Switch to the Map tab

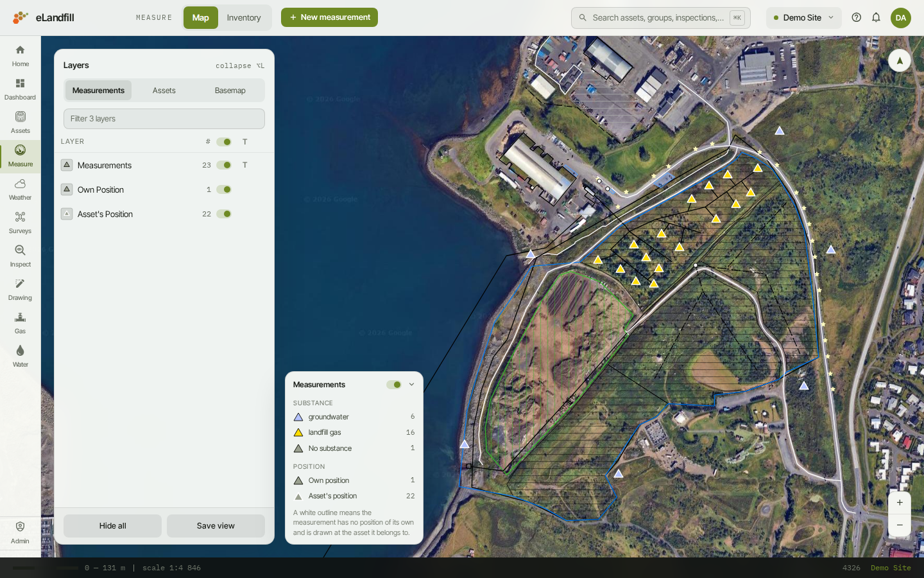(201, 17)
